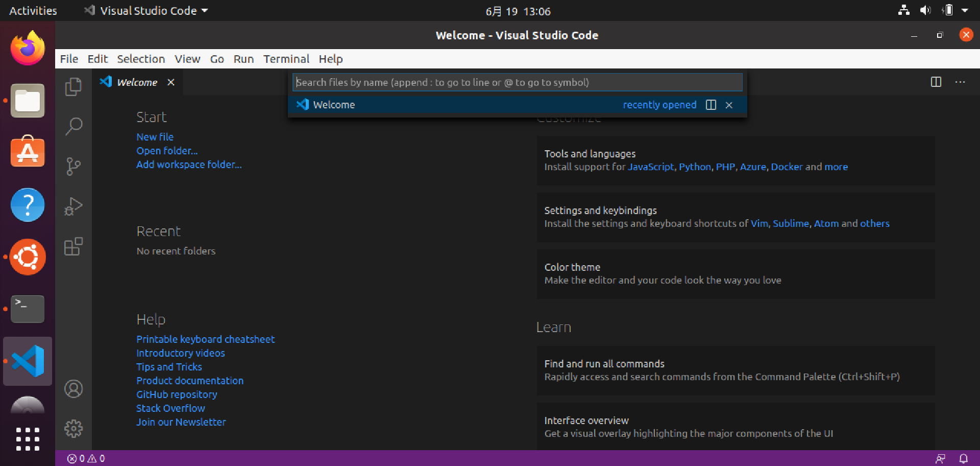The width and height of the screenshot is (980, 466).
Task: Open the Accounts menu in activity bar
Action: (73, 389)
